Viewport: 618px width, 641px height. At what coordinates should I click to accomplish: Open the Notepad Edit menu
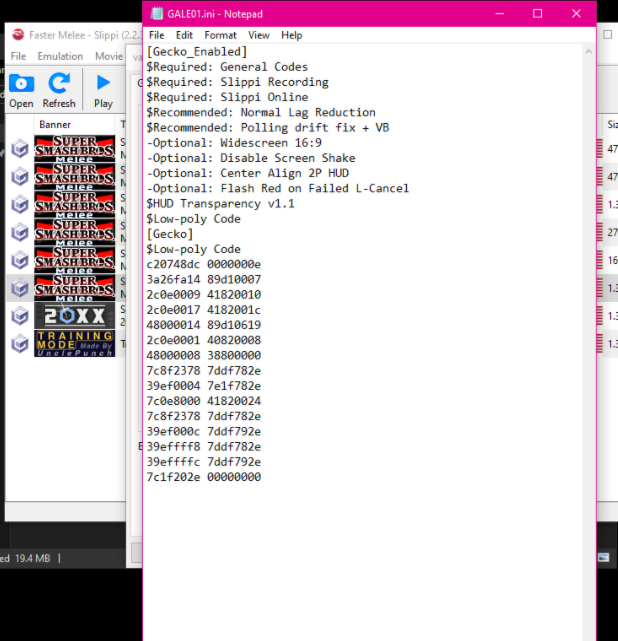pyautogui.click(x=184, y=35)
